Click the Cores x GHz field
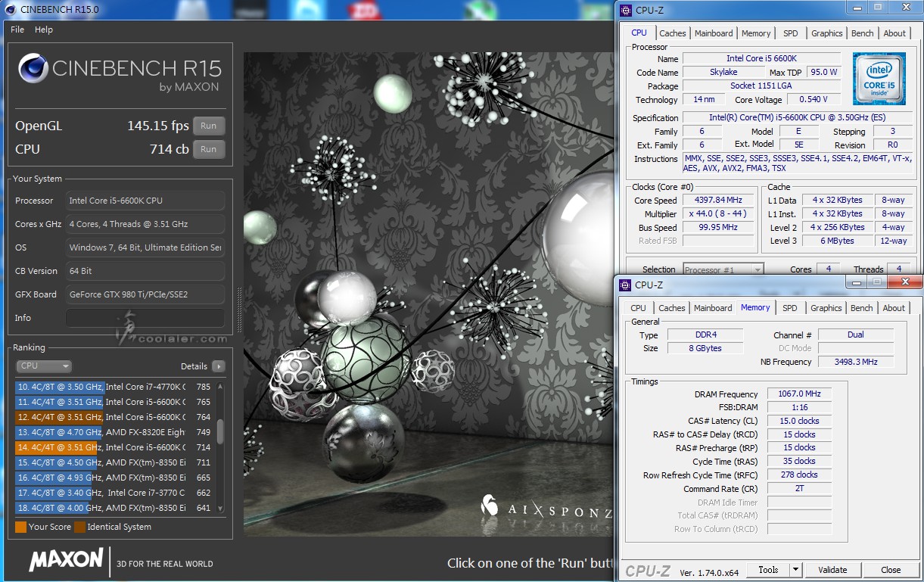Viewport: 924px width, 582px height. 145,224
